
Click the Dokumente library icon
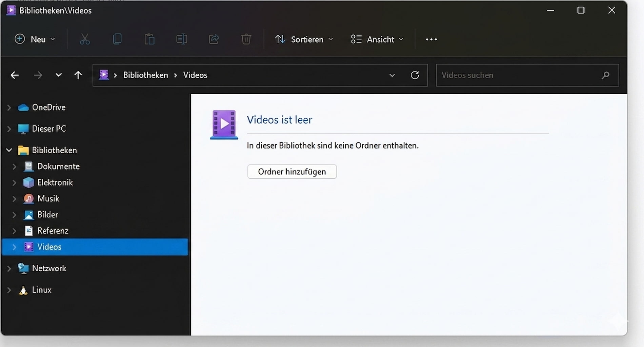coord(28,166)
